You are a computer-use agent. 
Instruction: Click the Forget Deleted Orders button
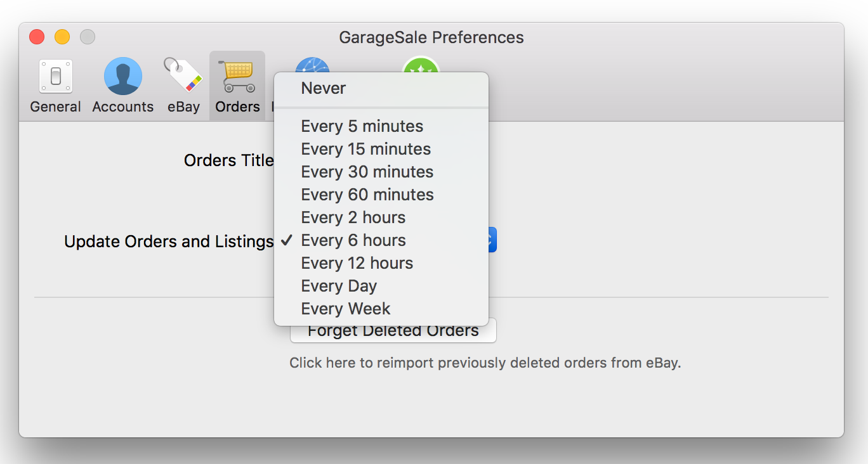pos(393,334)
